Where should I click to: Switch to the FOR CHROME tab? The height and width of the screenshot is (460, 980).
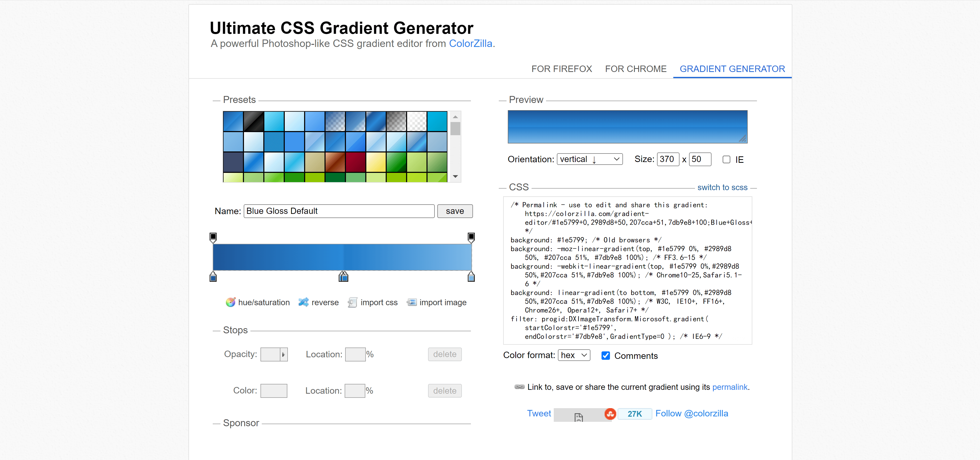[x=636, y=69]
